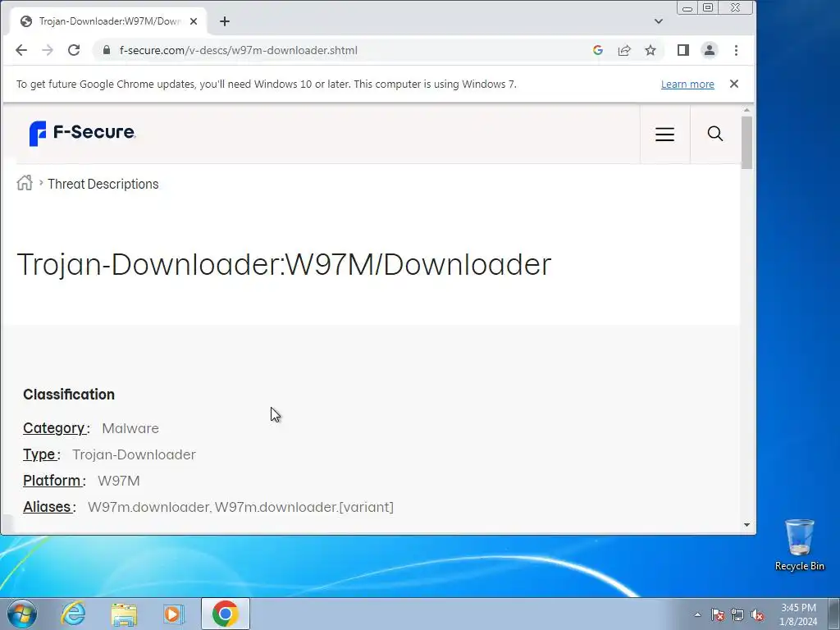840x630 pixels.
Task: Click the page scrollbar down arrow
Action: coord(746,525)
